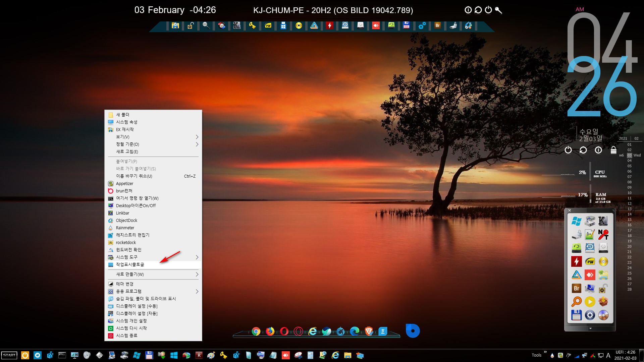Open the magnifier search icon in top dock

click(206, 25)
